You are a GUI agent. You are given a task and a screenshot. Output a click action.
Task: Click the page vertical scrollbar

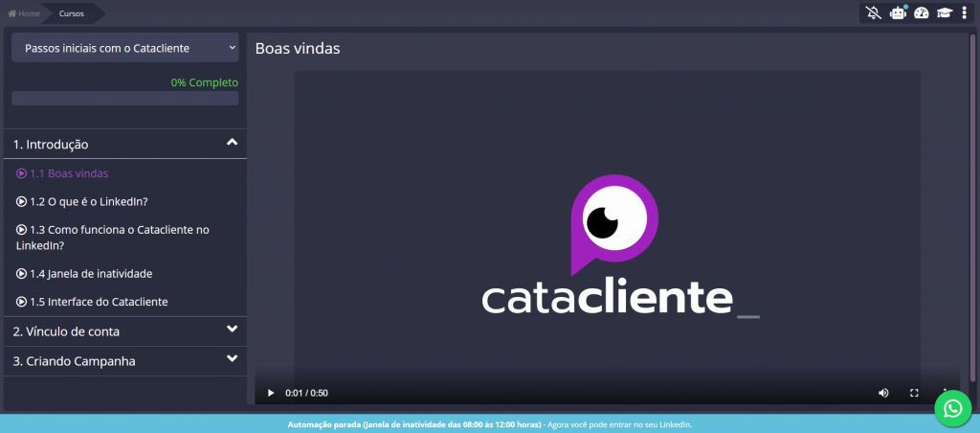(x=972, y=207)
